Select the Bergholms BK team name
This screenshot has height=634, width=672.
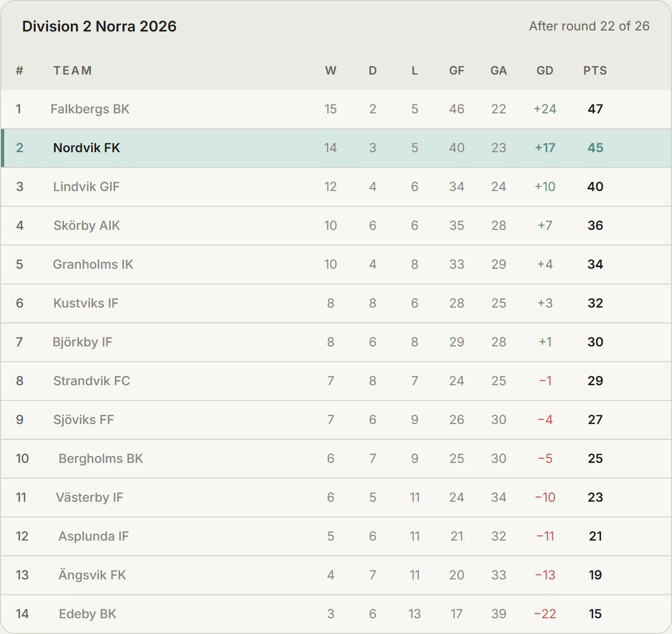(101, 459)
